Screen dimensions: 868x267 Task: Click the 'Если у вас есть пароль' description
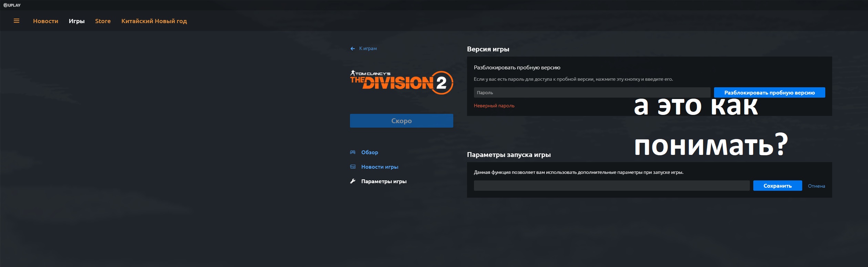point(573,79)
